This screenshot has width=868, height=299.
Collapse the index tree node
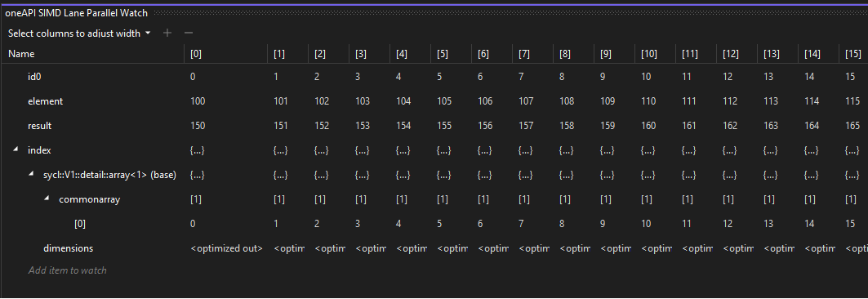tap(15, 150)
